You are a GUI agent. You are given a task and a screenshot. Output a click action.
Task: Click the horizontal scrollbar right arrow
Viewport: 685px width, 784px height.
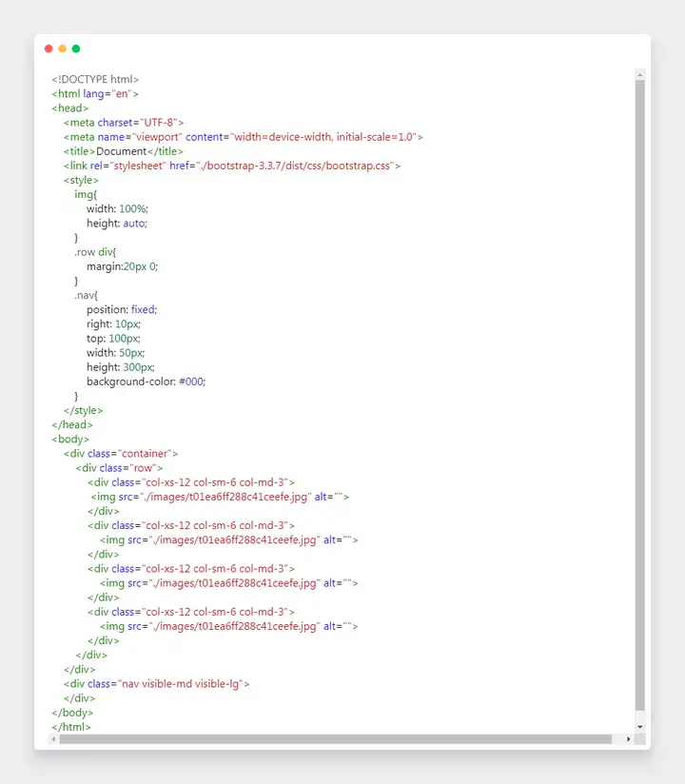tap(629, 739)
